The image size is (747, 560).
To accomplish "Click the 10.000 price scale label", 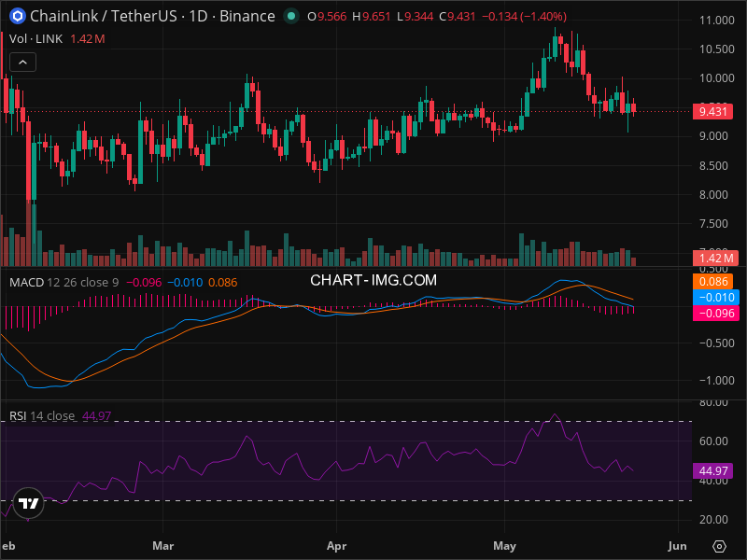I will tap(716, 78).
